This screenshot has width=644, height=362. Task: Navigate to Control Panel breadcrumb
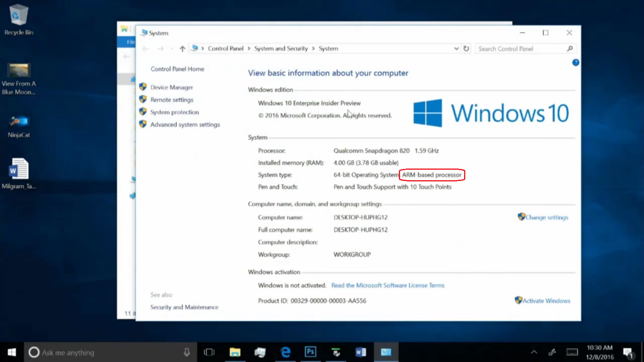coord(226,48)
